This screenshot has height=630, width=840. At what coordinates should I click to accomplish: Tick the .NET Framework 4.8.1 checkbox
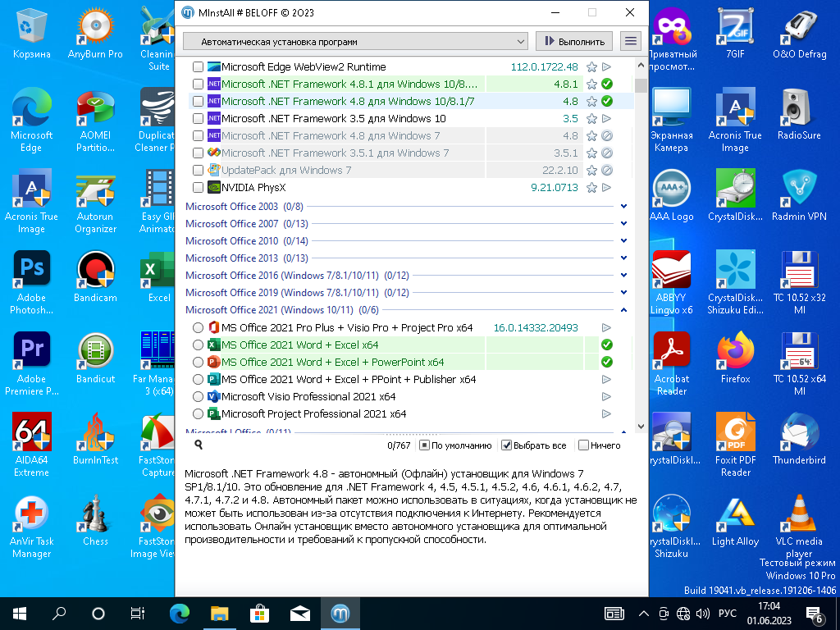199,84
